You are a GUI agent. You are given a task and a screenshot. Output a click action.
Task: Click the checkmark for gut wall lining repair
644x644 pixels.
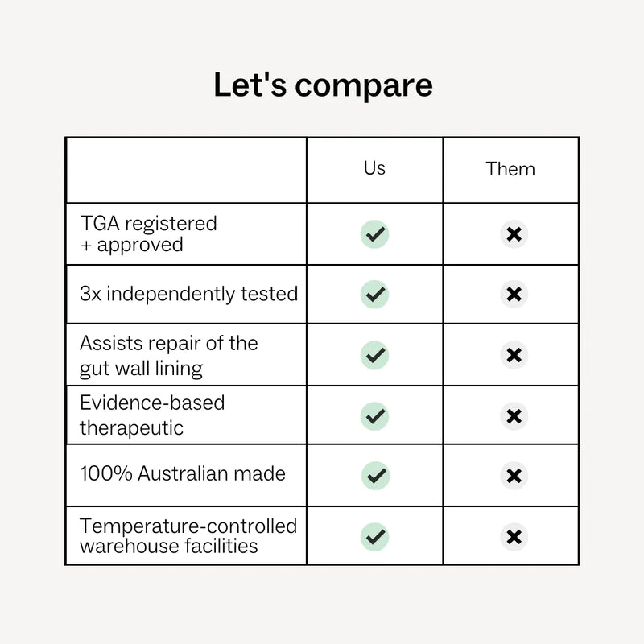click(374, 355)
